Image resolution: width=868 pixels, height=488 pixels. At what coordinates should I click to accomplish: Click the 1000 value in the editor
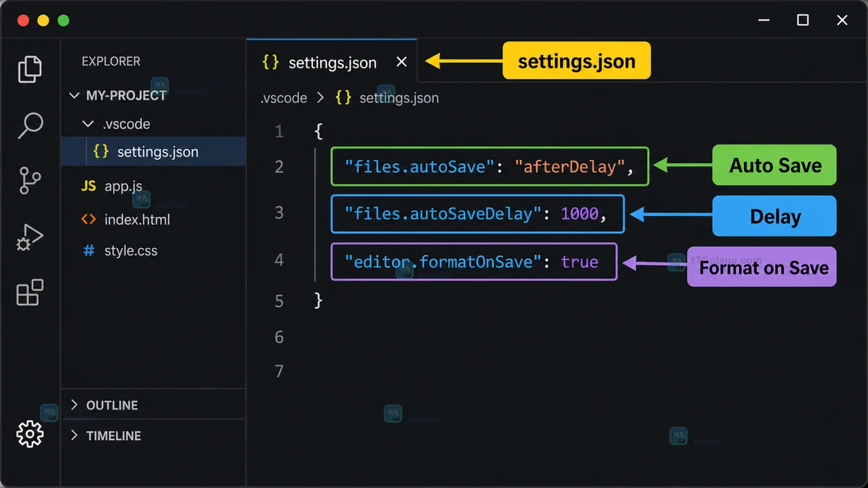(x=580, y=213)
